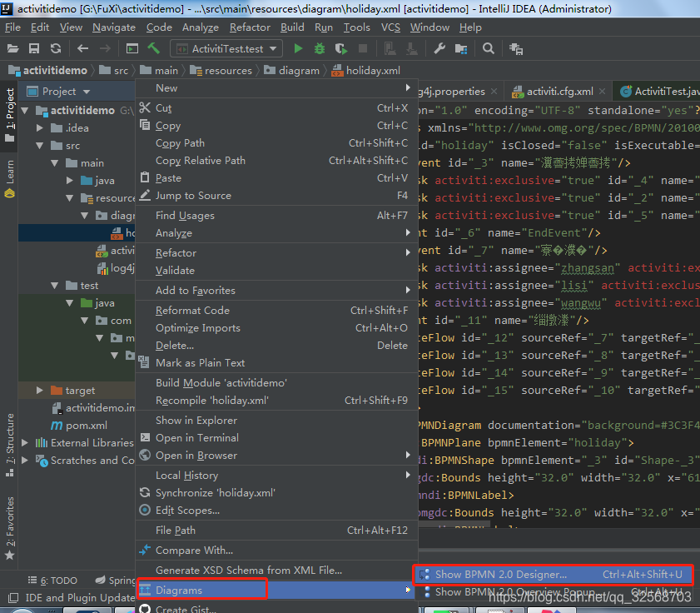Choose Validate from context menu
Image resolution: width=700 pixels, height=613 pixels.
pyautogui.click(x=277, y=271)
